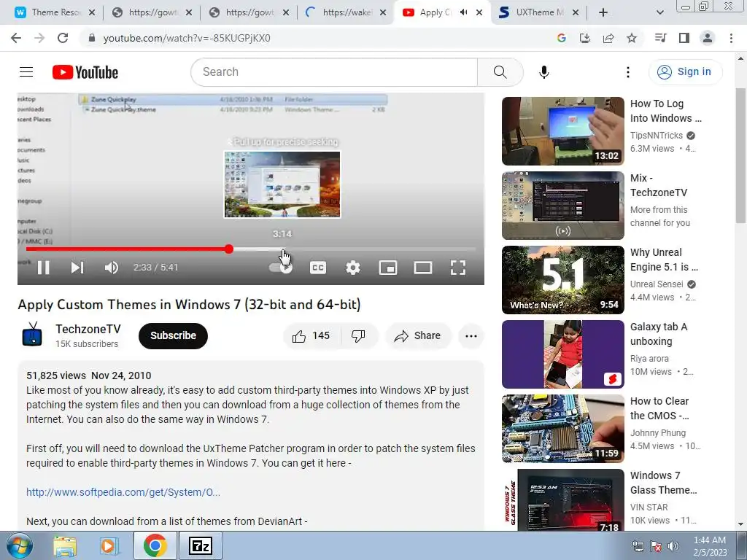This screenshot has width=747, height=560.
Task: Search with your voice microphone
Action: pos(544,72)
